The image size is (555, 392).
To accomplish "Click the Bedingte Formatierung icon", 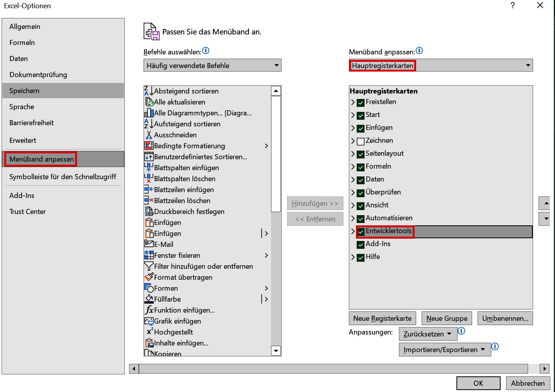I will (x=149, y=146).
